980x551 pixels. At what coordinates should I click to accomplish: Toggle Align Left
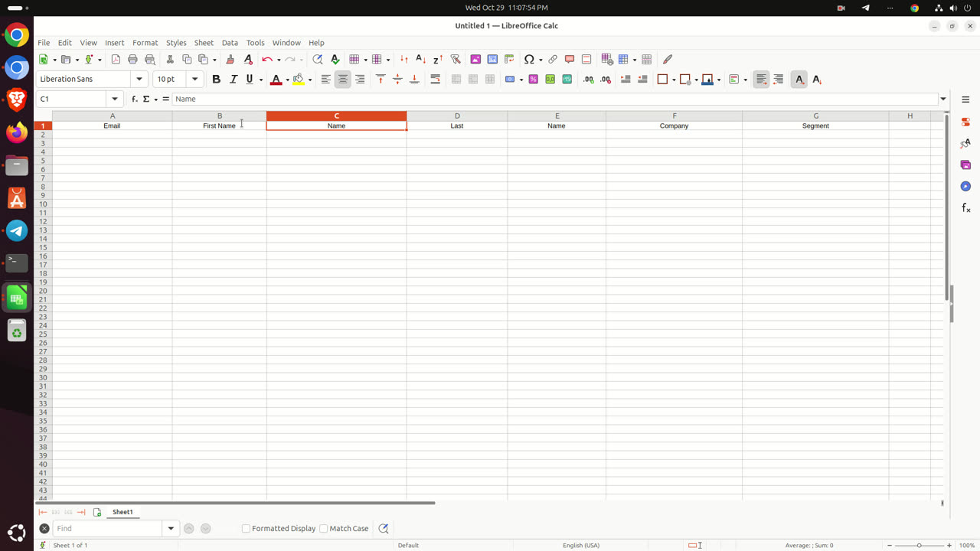click(325, 79)
